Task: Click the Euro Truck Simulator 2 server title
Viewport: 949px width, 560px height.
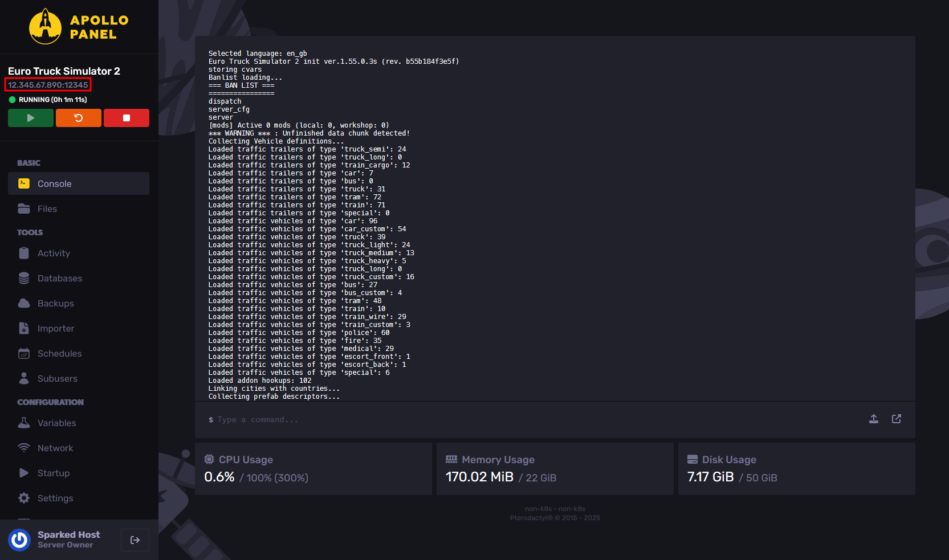Action: pos(64,71)
